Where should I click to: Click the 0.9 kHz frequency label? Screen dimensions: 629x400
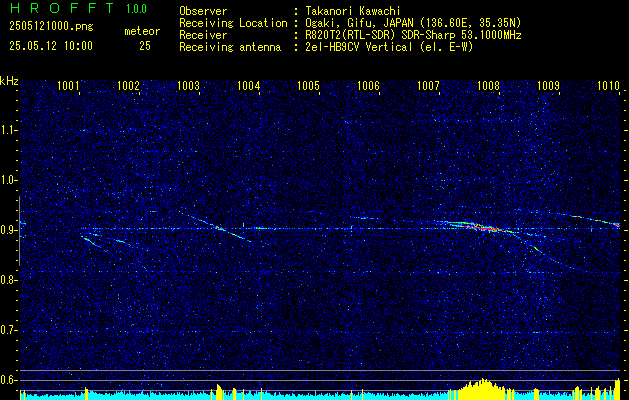[x=8, y=230]
